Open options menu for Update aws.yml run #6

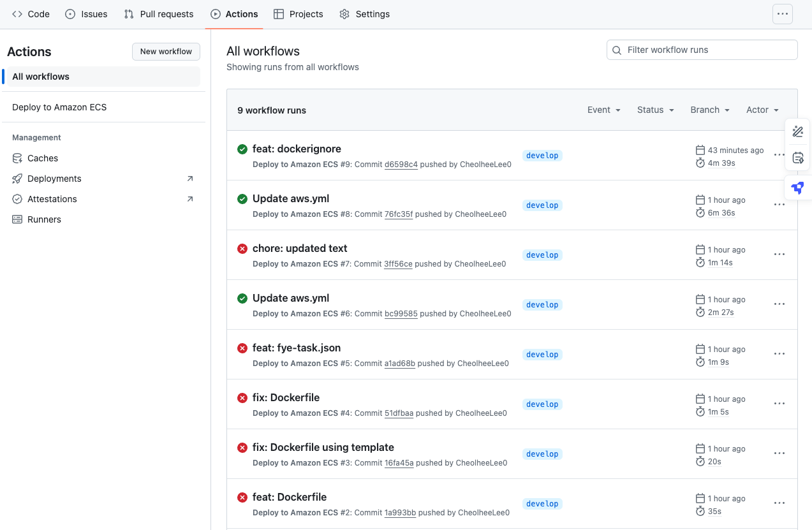[x=779, y=304]
